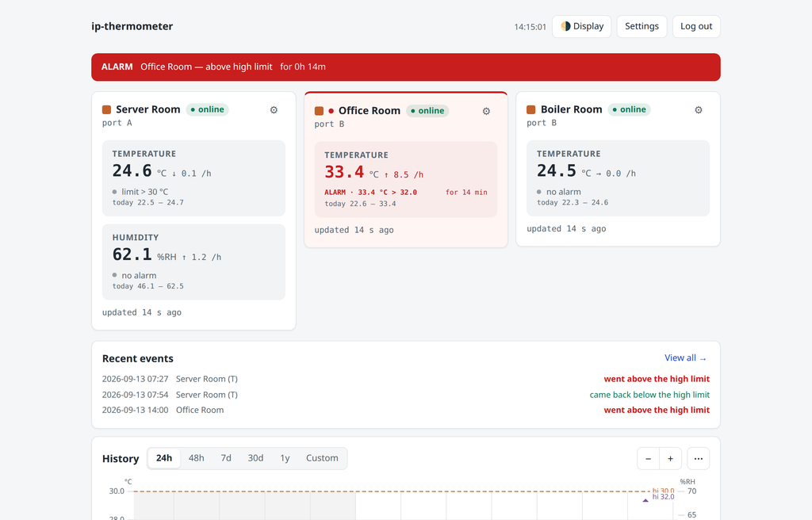812x520 pixels.
Task: Zoom out history chart with minus button
Action: [649, 458]
